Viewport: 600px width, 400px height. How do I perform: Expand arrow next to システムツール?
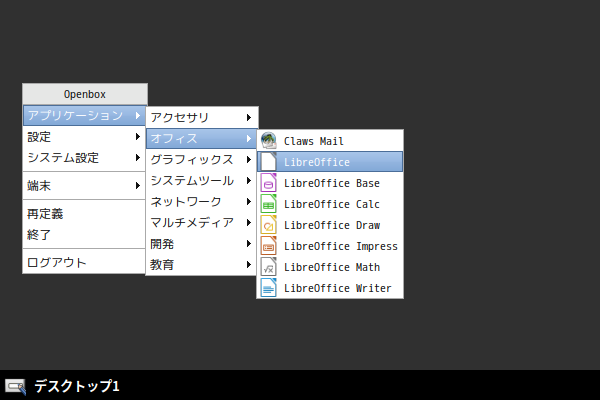click(249, 181)
